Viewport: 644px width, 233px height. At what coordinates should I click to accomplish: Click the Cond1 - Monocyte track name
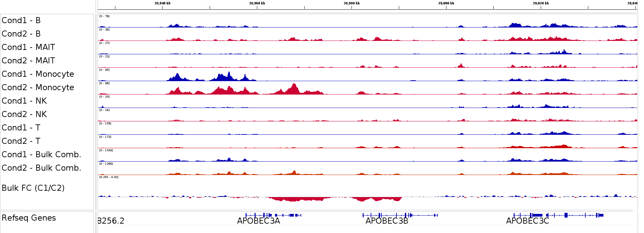38,74
